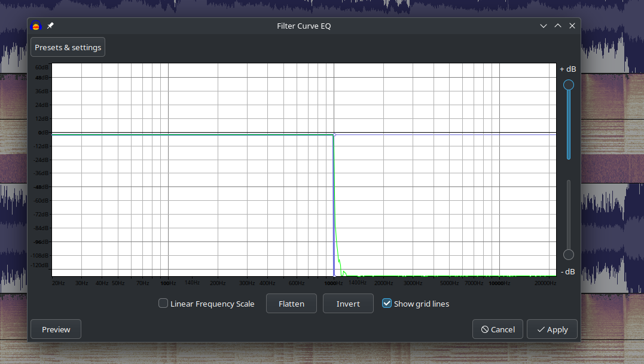Screen dimensions: 644x364
Task: Click the +dB upper range slider handle
Action: [569, 85]
